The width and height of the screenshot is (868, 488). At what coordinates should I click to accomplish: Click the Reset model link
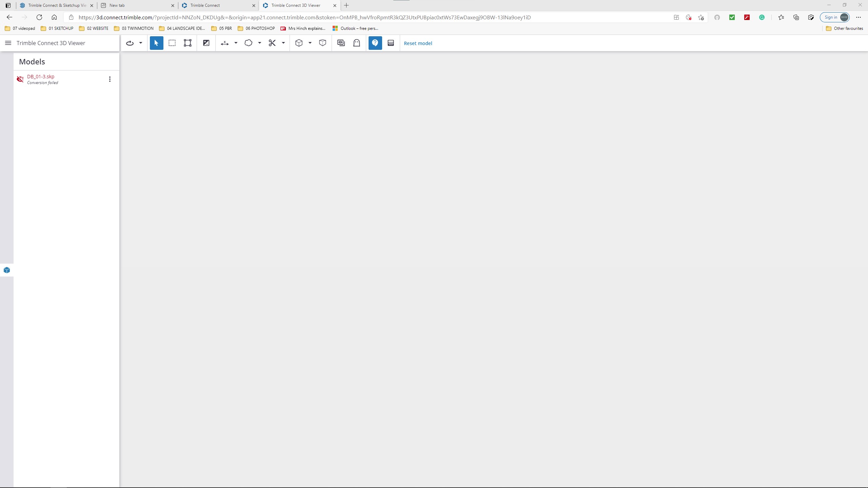coord(418,43)
